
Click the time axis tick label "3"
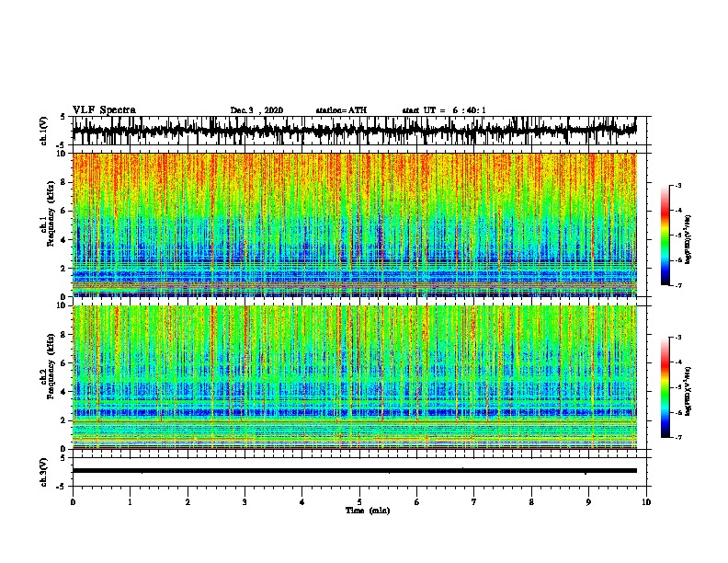[x=245, y=501]
